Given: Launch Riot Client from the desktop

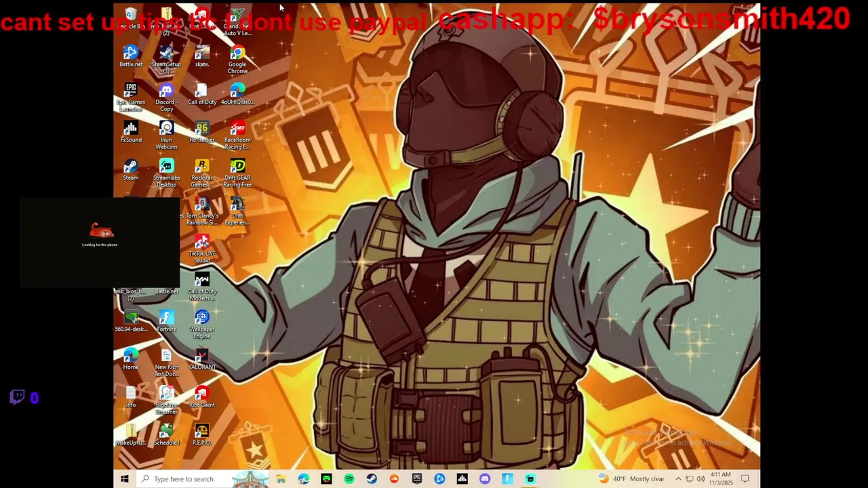Looking at the screenshot, I should [x=201, y=399].
